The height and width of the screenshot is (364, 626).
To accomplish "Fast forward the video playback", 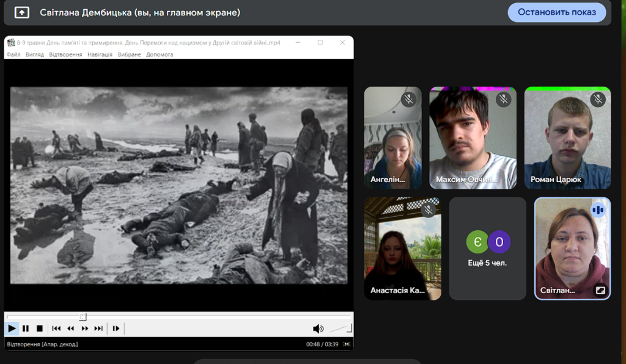I will 84,329.
